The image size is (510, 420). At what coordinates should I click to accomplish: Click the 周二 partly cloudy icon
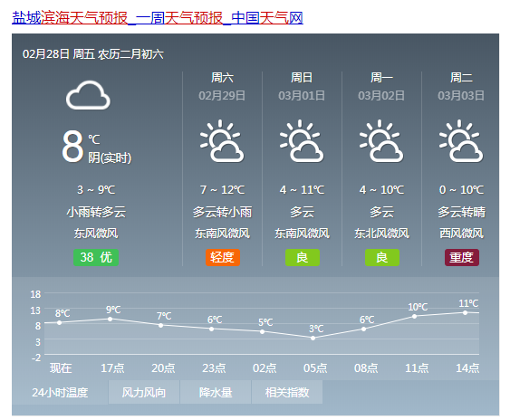click(x=461, y=141)
